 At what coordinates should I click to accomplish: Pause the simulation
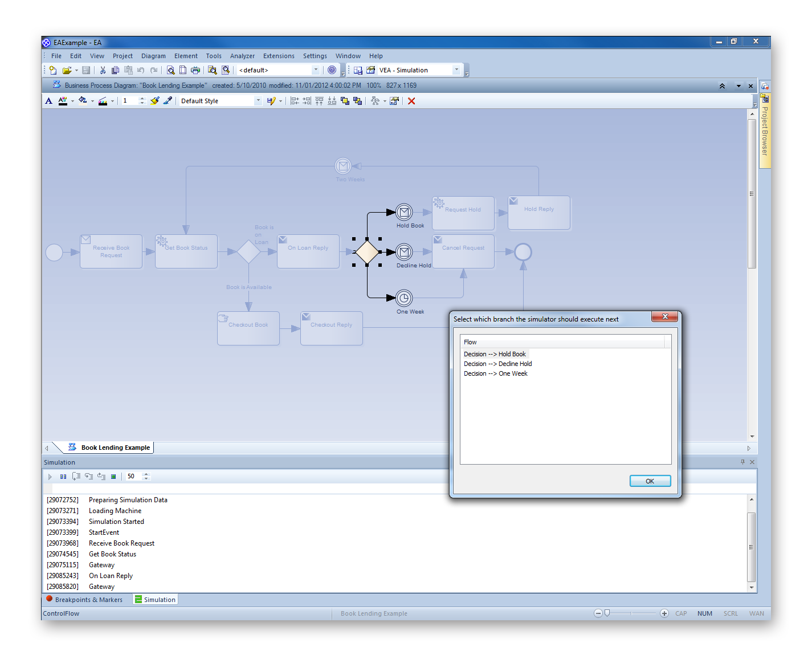63,477
